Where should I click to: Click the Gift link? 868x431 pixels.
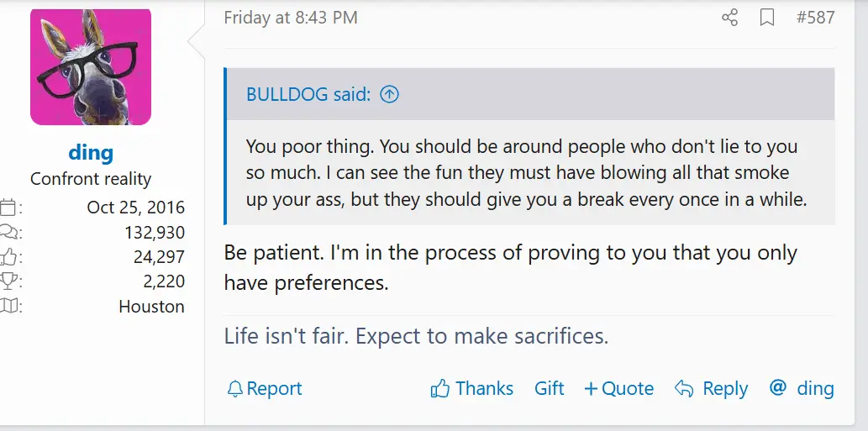point(550,389)
